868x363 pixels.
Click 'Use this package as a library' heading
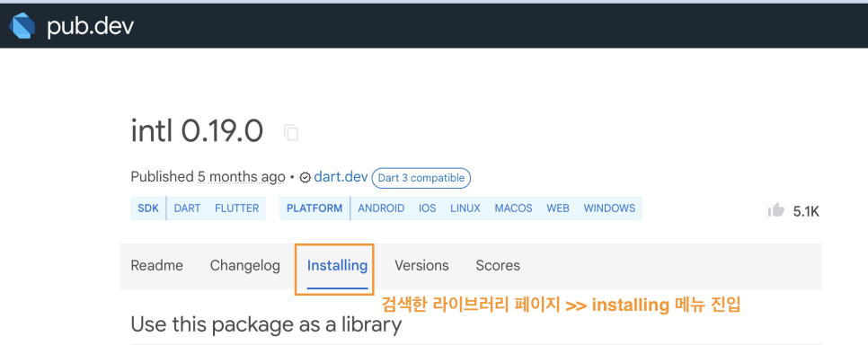coord(266,325)
